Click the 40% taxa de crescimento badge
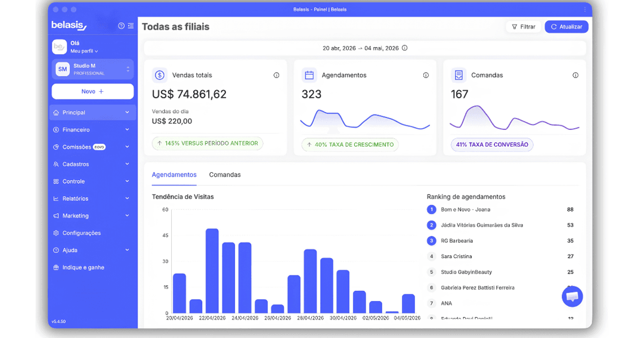Screen dimensions: 644x338 click(x=350, y=145)
